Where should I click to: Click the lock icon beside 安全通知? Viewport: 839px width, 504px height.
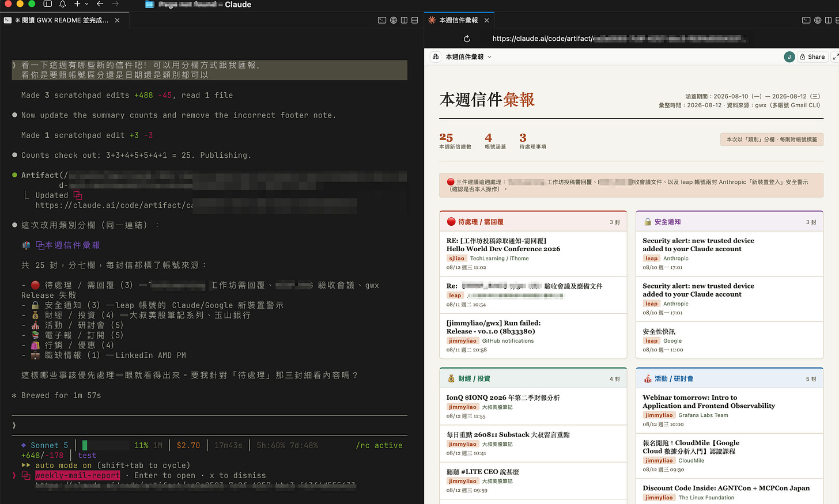[x=648, y=222]
